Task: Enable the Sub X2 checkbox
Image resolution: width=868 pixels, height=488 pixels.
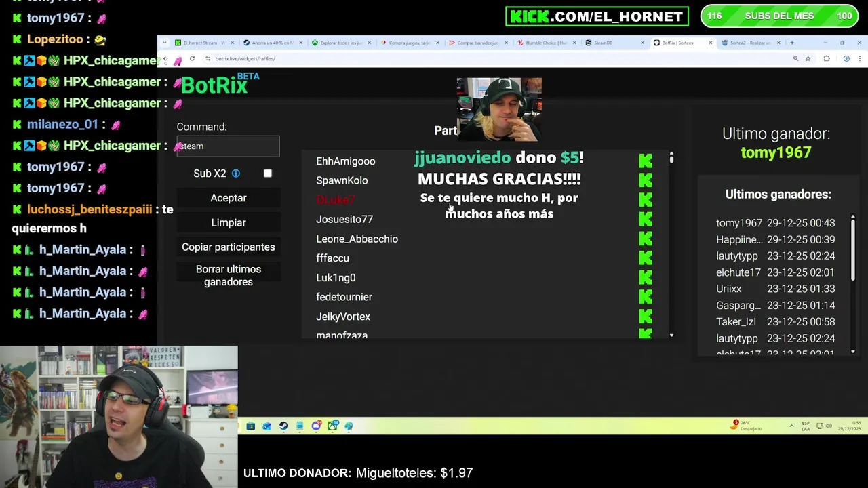Action: click(x=268, y=174)
